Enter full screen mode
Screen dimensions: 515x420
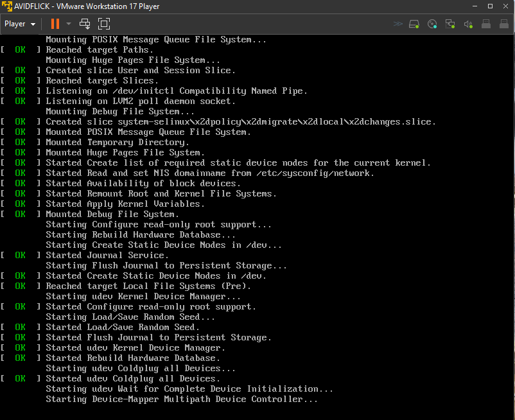coord(104,24)
